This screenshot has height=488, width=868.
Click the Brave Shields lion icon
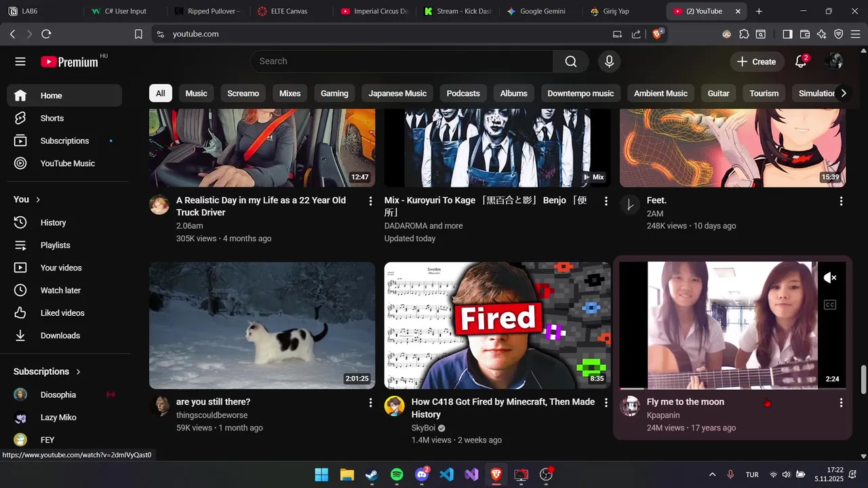(657, 34)
